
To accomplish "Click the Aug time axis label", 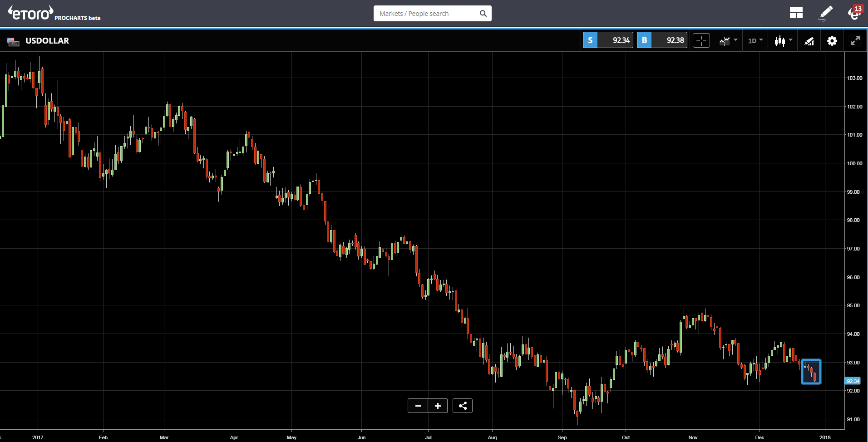I will (x=492, y=437).
